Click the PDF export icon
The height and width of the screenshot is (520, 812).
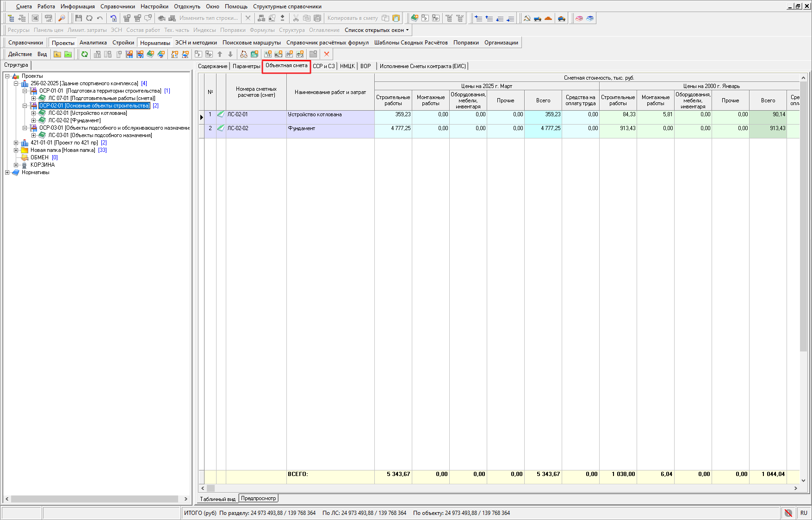pos(48,18)
